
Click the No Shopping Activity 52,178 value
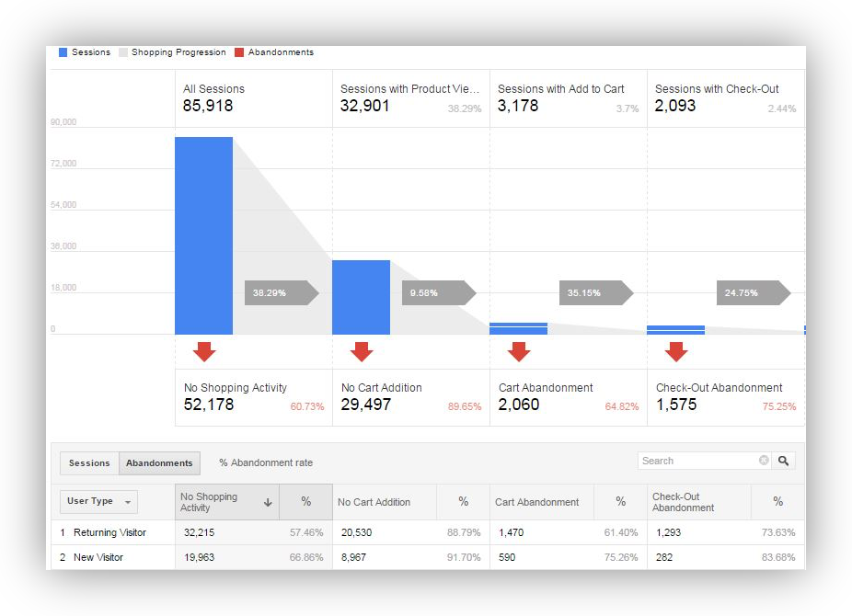click(209, 405)
